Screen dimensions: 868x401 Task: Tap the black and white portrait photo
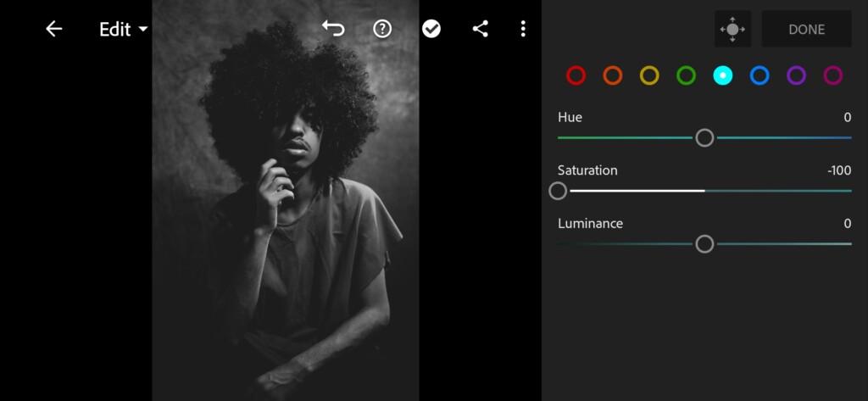coord(286,200)
